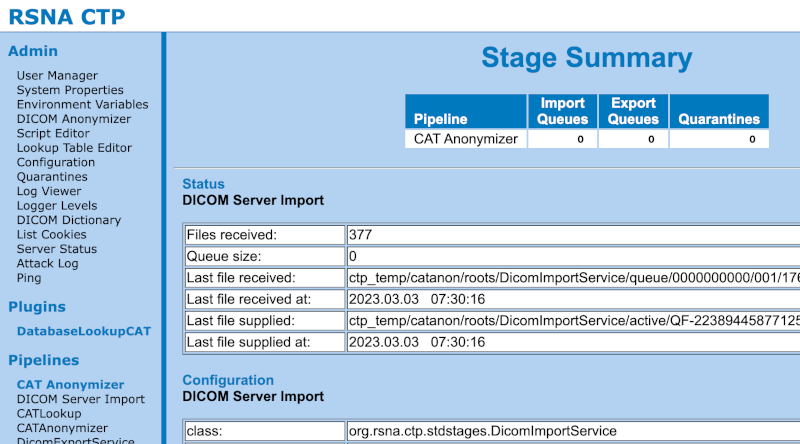Click the Queue size value 0
Viewport: 800px width, 444px height.
click(x=353, y=256)
